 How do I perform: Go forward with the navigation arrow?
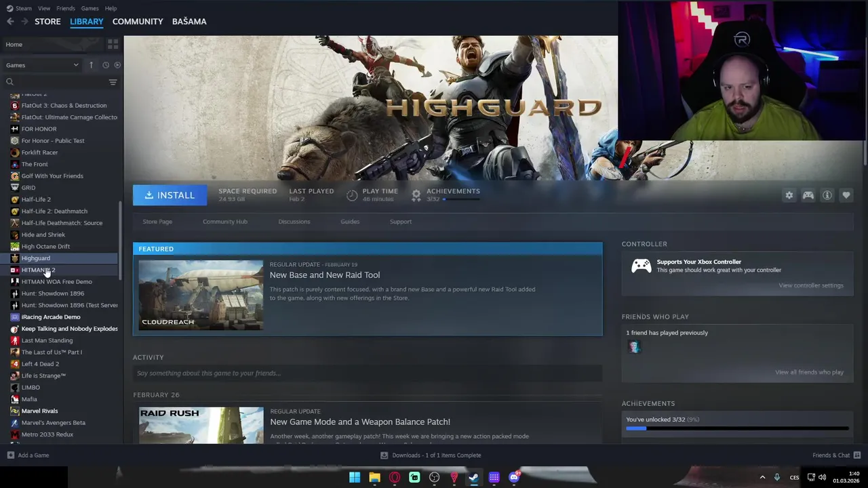click(x=24, y=22)
